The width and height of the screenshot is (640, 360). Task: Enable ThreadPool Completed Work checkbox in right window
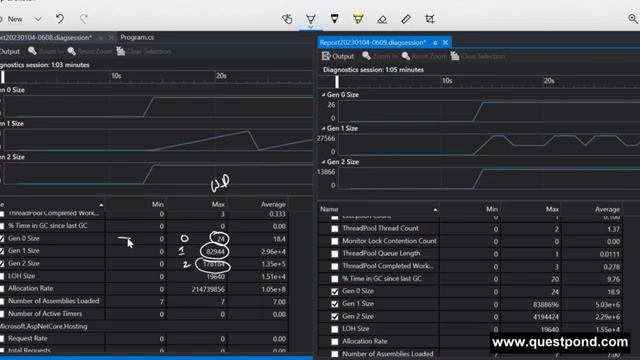pyautogui.click(x=335, y=267)
